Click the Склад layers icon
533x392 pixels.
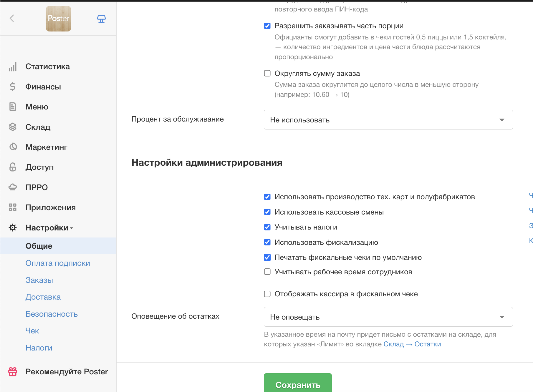click(x=13, y=127)
